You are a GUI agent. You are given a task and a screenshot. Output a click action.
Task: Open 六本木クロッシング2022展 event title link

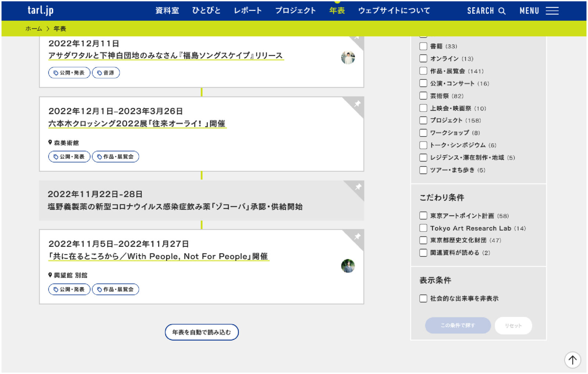click(x=137, y=124)
